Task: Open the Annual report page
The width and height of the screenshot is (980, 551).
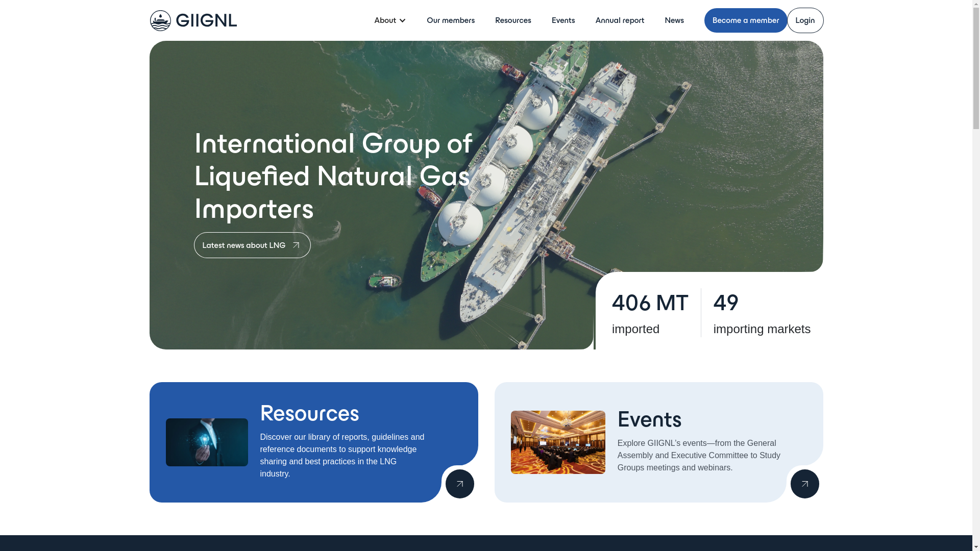Action: (x=620, y=20)
